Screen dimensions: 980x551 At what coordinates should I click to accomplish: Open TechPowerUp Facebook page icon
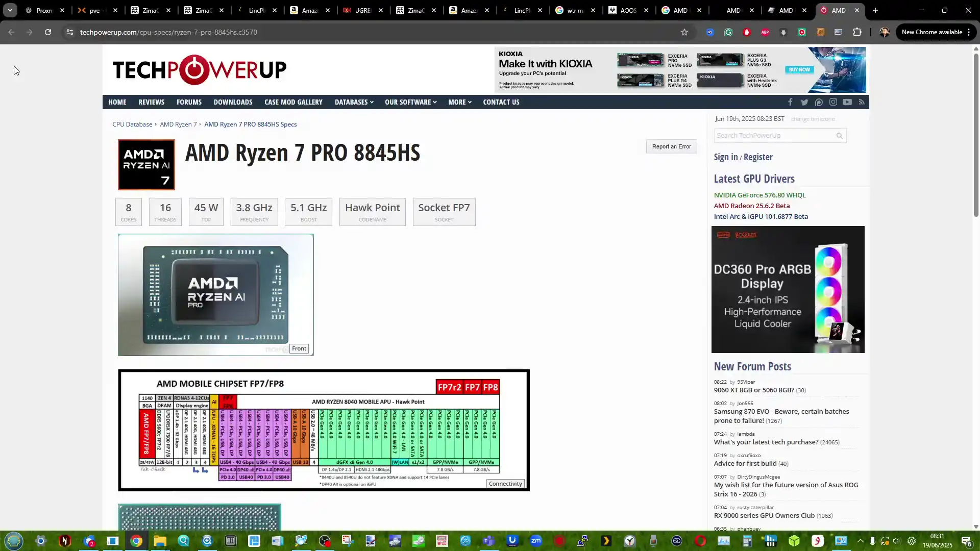790,102
